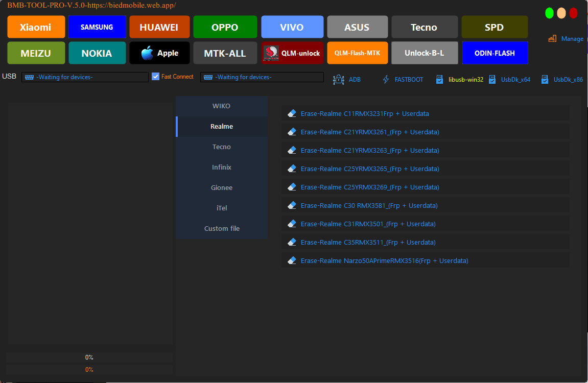Toggle the Fast Connect checkbox
Screen dimensions: 588x383
point(155,76)
